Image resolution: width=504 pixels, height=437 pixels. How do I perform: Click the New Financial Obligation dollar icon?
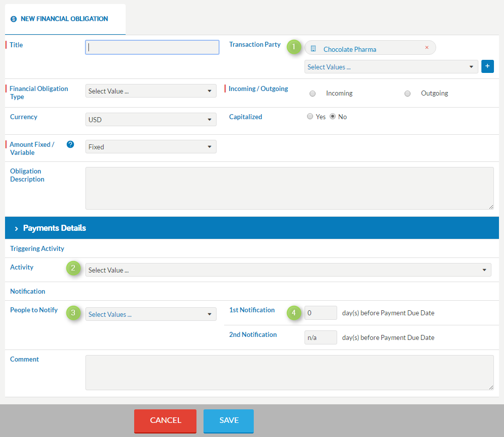coord(14,19)
